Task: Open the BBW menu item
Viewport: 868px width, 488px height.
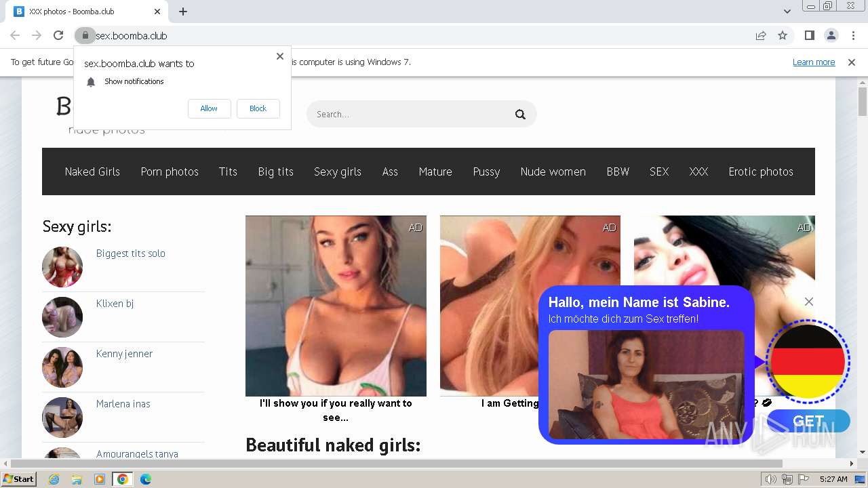Action: point(618,171)
